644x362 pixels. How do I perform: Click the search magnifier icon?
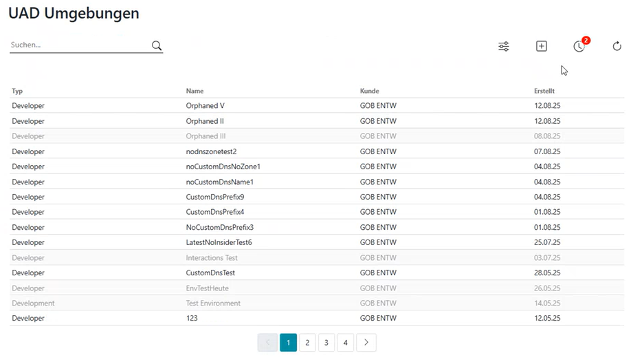coord(157,46)
